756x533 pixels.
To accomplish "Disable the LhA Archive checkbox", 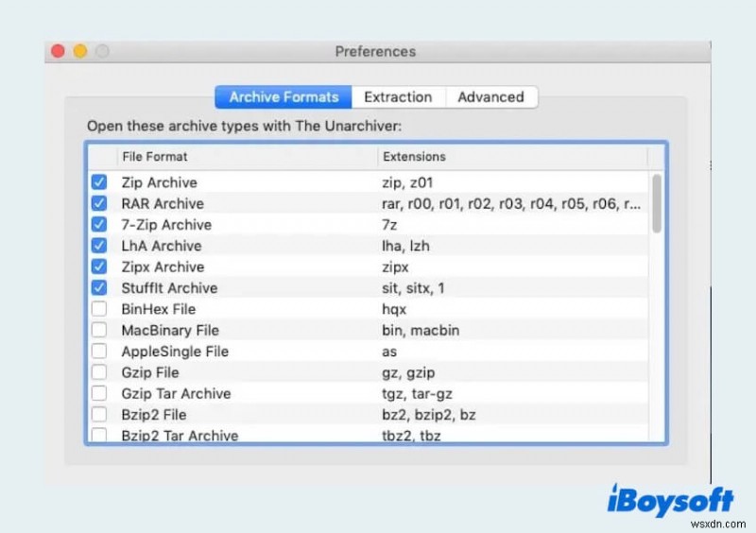I will (x=99, y=246).
